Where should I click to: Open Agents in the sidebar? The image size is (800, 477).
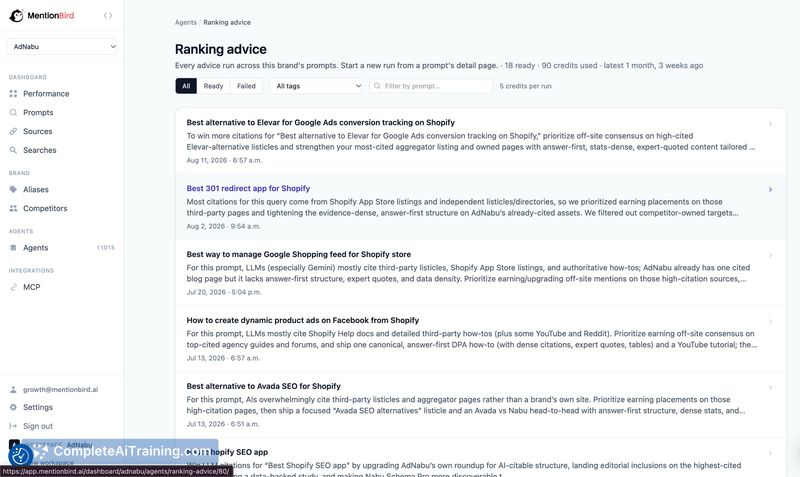(x=35, y=248)
